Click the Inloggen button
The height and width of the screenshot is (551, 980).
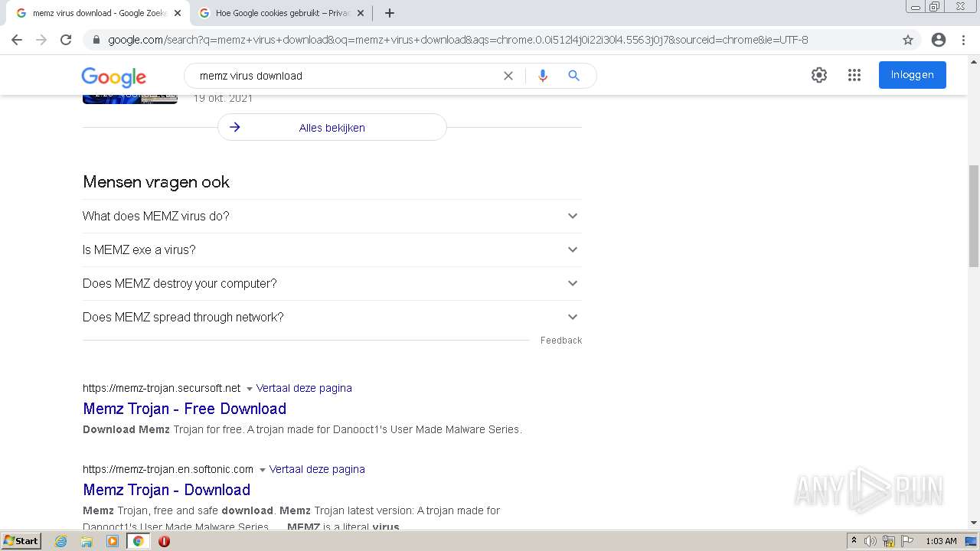click(x=912, y=75)
